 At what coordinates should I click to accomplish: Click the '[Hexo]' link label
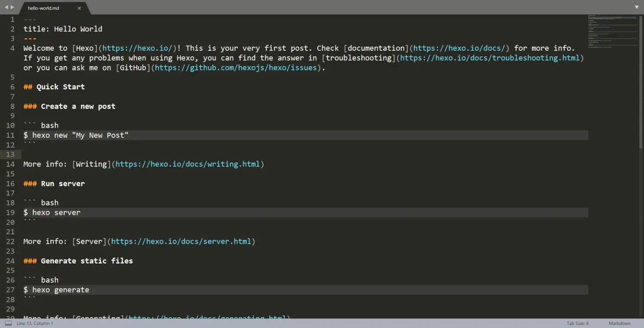point(85,48)
